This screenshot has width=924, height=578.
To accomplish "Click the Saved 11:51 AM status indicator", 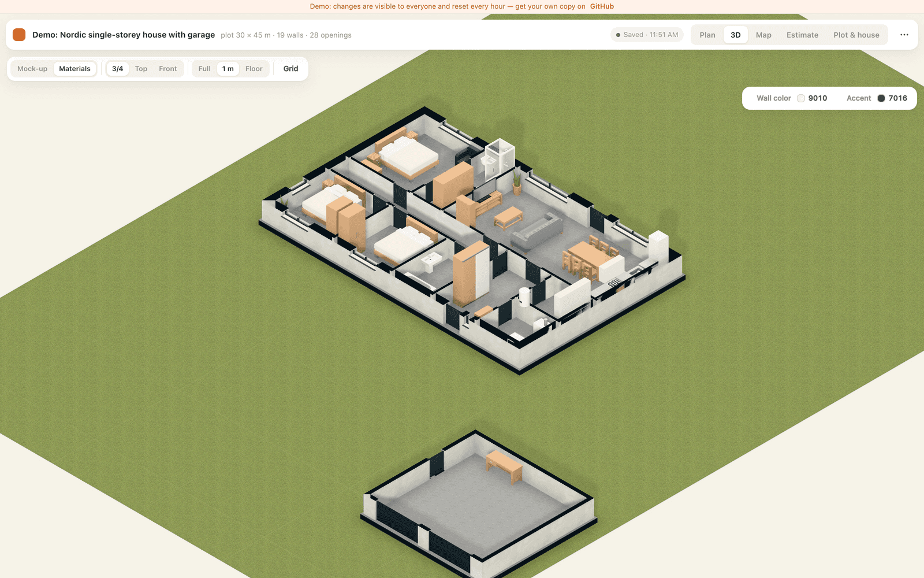I will click(647, 35).
